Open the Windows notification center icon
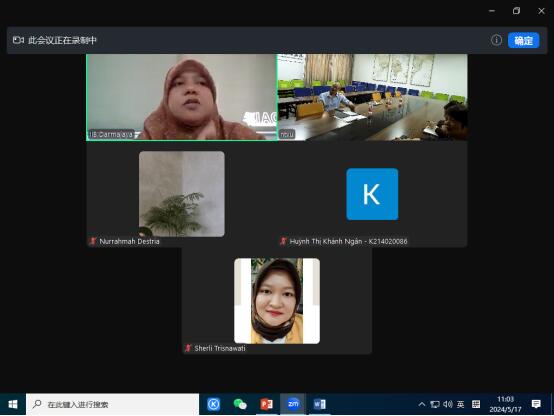This screenshot has height=416, width=554. click(x=536, y=404)
